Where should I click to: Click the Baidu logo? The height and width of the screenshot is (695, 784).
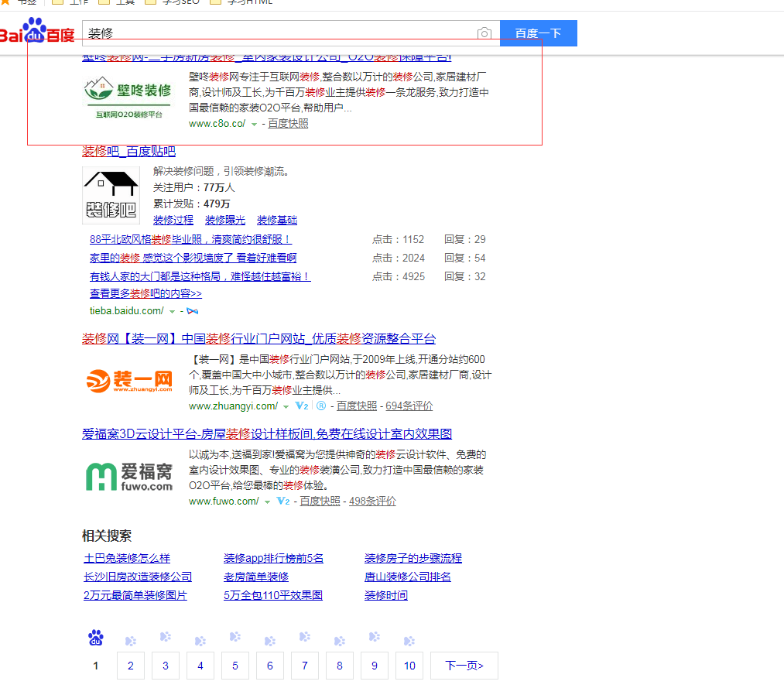(x=37, y=31)
